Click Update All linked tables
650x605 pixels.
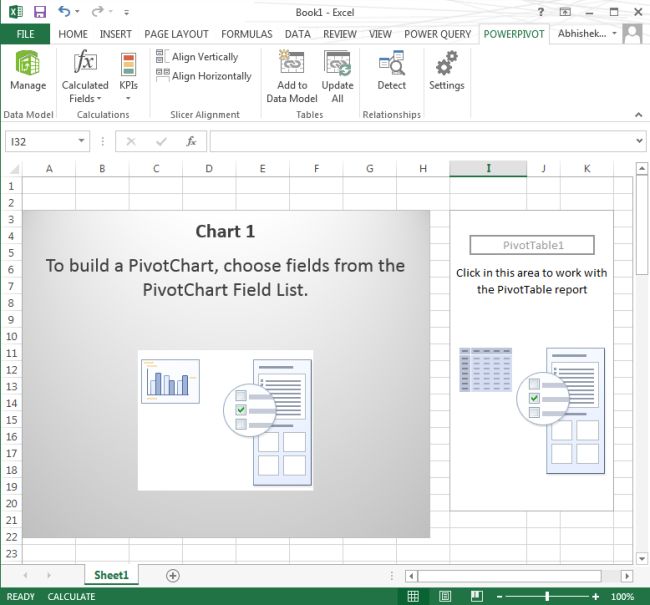(x=337, y=77)
